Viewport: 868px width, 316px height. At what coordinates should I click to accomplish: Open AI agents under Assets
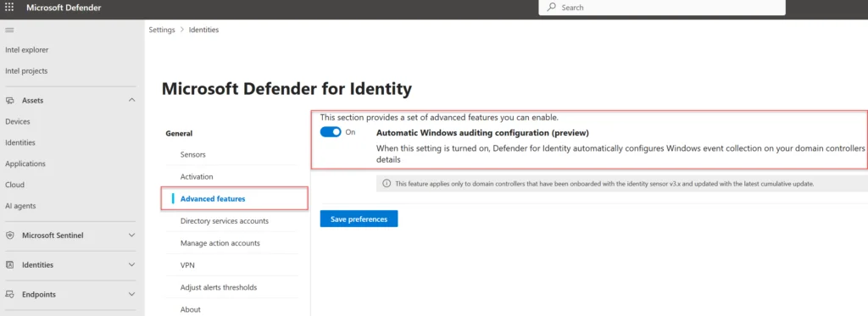point(20,206)
